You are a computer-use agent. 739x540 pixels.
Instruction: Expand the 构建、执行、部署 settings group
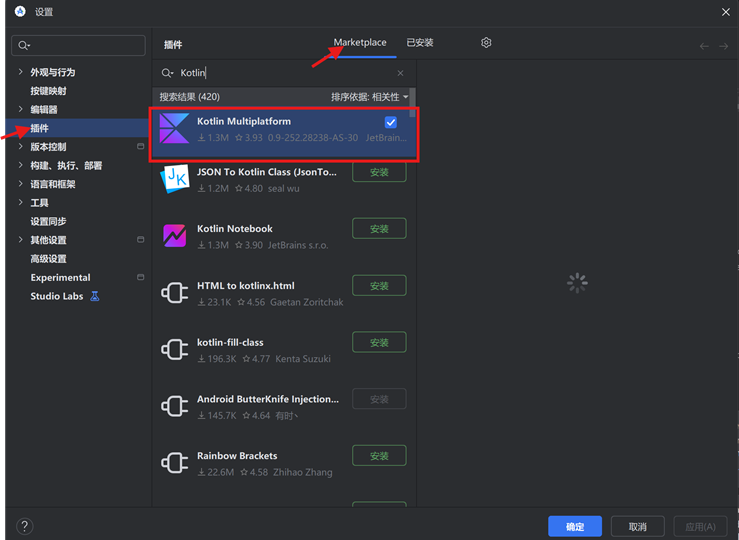coord(20,165)
